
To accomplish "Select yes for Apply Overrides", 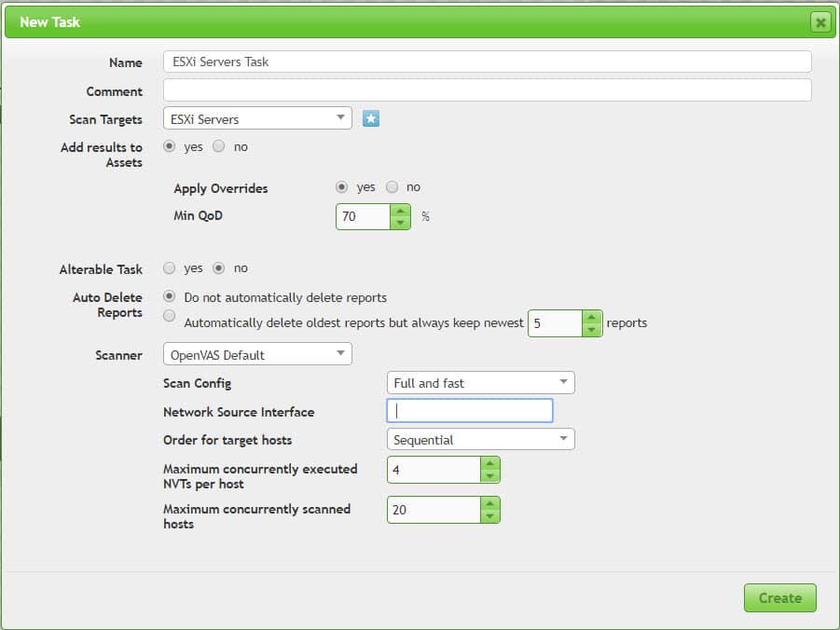I will [341, 187].
